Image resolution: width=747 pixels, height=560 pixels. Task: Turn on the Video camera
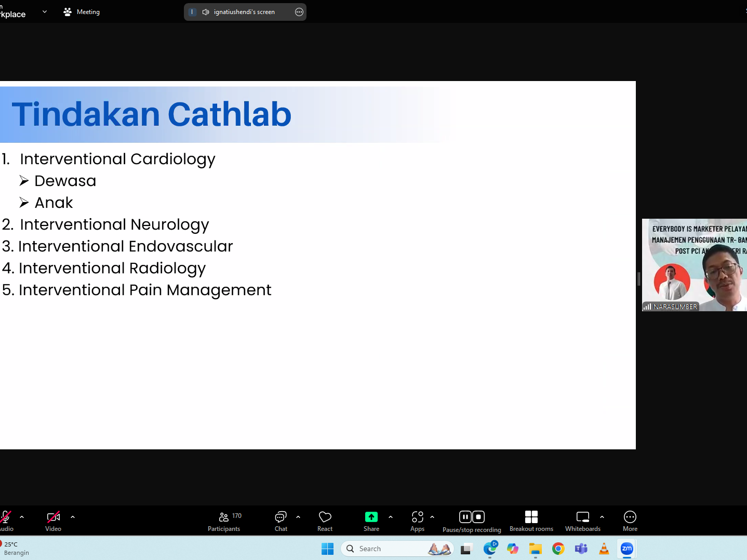point(53,521)
